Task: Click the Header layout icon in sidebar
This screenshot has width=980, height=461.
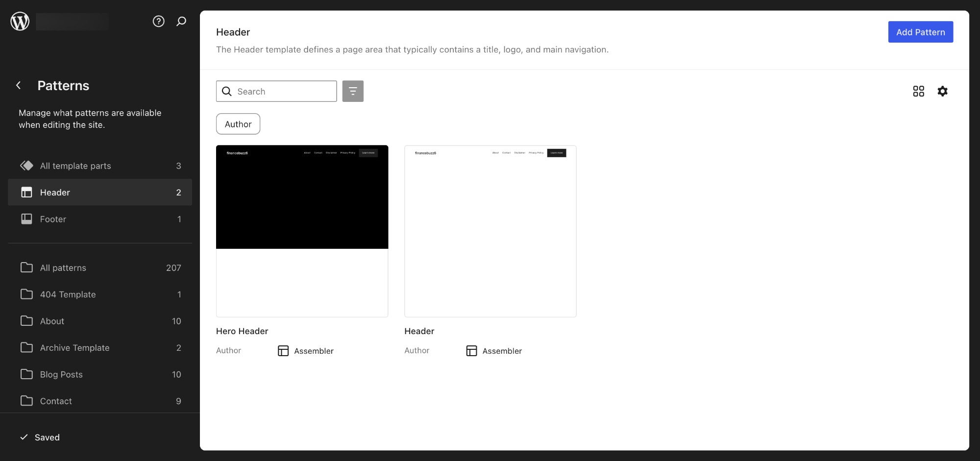Action: point(26,192)
